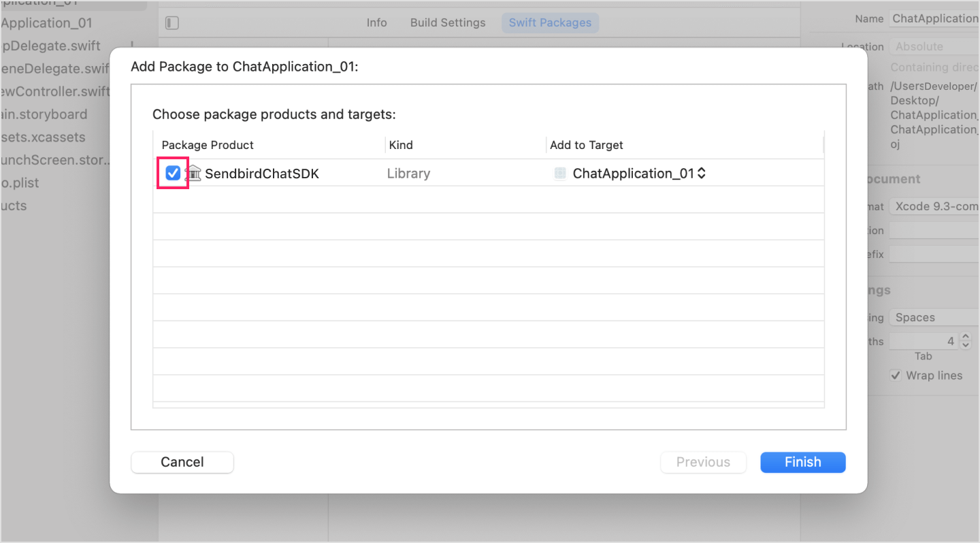Click the Name field showing ChatApplication

tap(934, 19)
